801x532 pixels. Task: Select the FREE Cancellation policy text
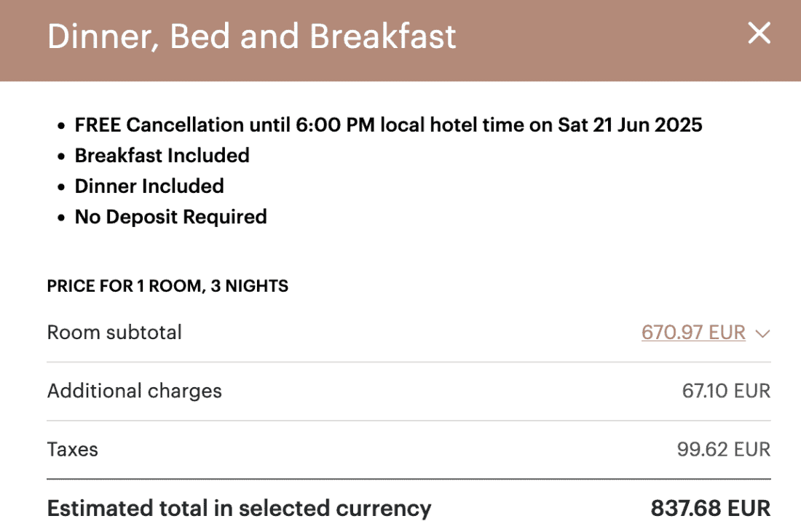(388, 125)
